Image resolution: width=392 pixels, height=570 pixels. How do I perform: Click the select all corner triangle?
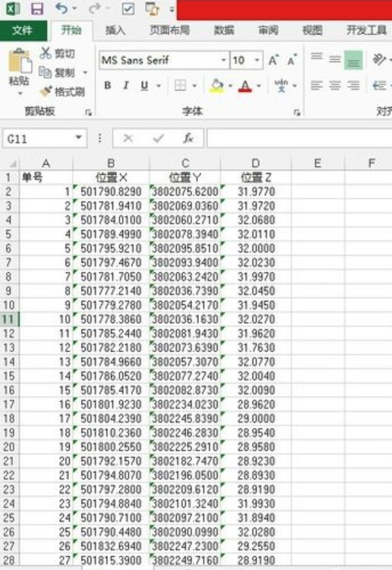(x=11, y=163)
